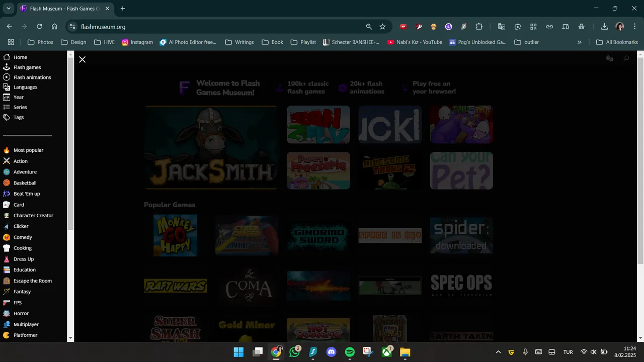The height and width of the screenshot is (362, 644).
Task: Open the Spec Ops game thumbnail
Action: click(461, 286)
